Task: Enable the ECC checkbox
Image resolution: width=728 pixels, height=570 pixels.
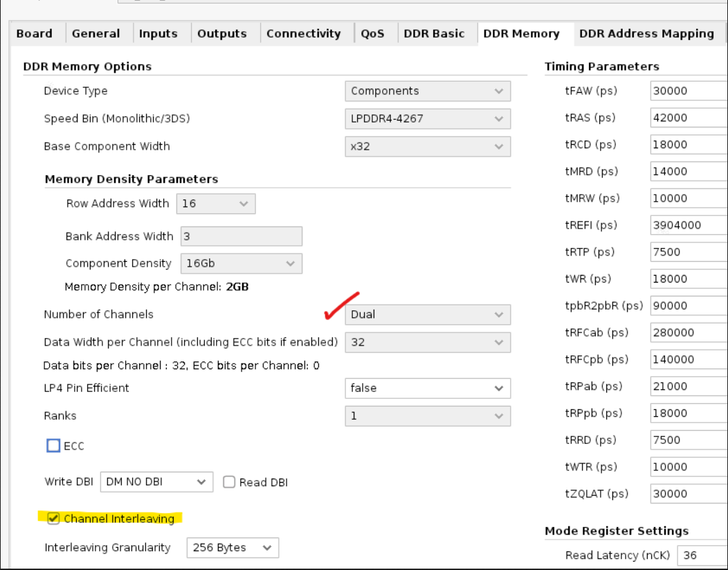Action: [53, 446]
